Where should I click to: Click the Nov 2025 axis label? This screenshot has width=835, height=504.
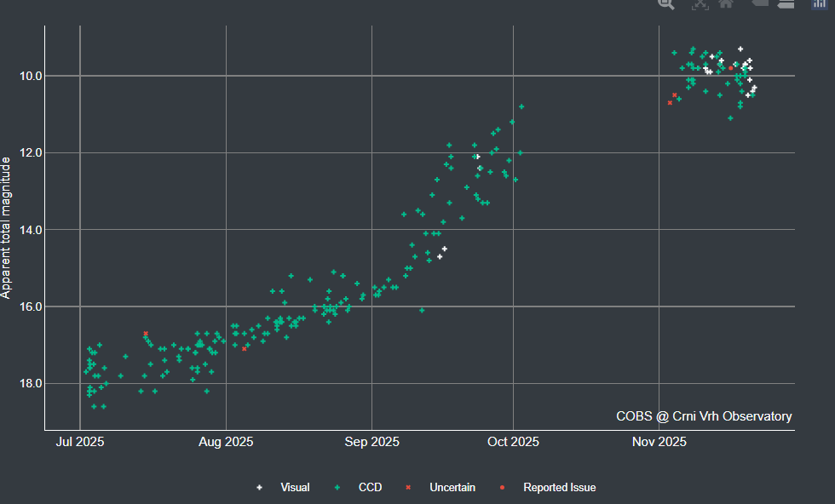(x=659, y=442)
